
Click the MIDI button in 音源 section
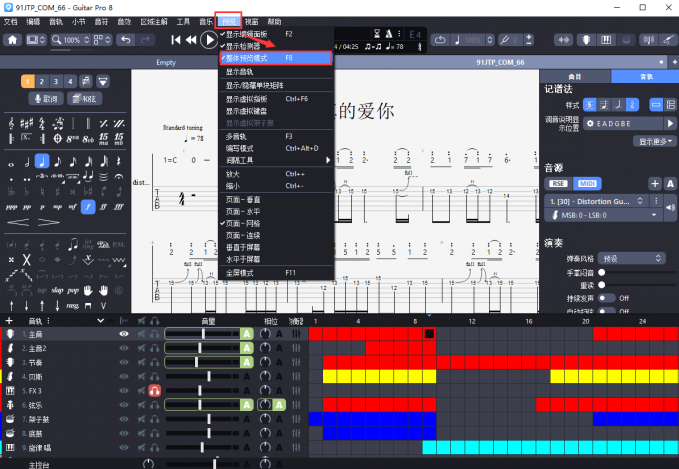[x=587, y=183]
